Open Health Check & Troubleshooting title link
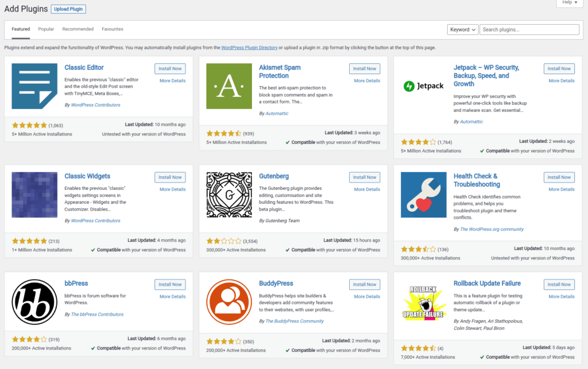Viewport: 588px width, 369px height. coord(477,180)
